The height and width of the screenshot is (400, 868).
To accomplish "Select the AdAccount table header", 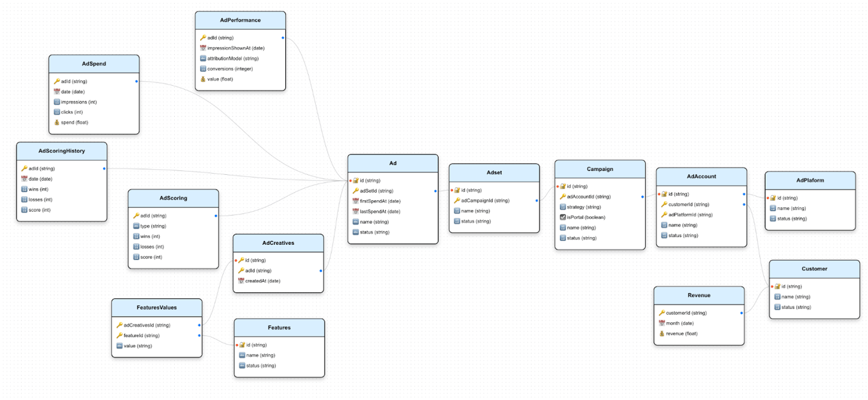I will coord(702,176).
